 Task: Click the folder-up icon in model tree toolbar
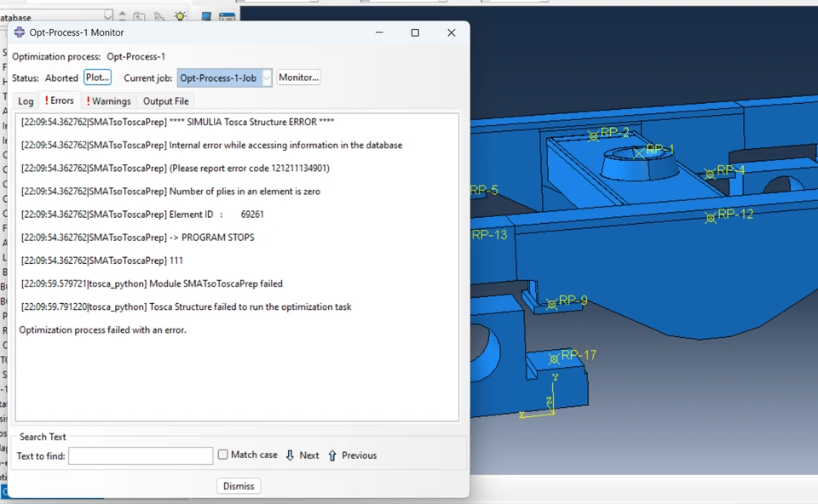coord(139,16)
